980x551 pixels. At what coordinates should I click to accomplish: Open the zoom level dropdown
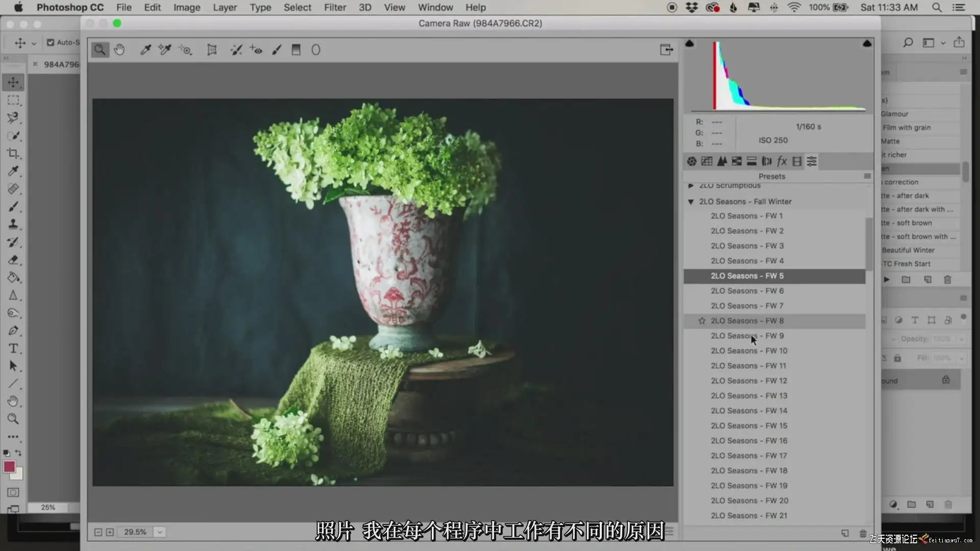pyautogui.click(x=160, y=532)
